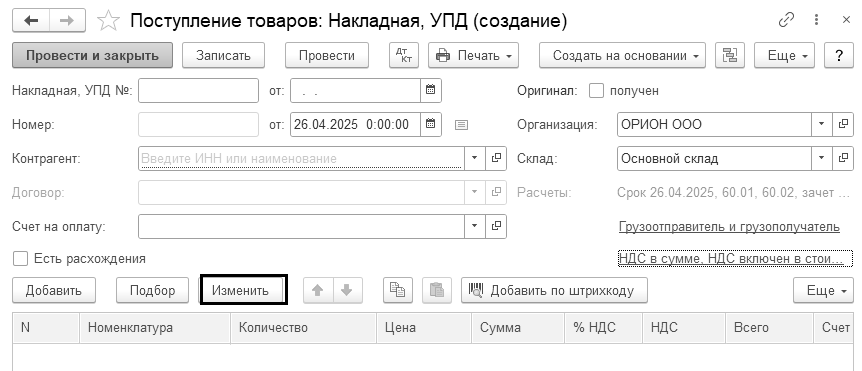Open the Создать на основании dropdown

pos(622,56)
